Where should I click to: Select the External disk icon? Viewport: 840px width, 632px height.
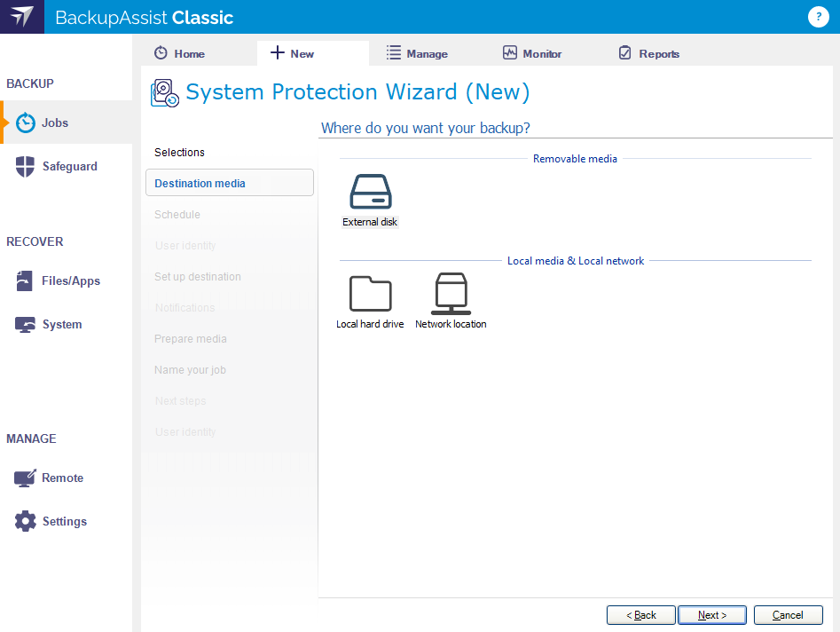(x=371, y=192)
